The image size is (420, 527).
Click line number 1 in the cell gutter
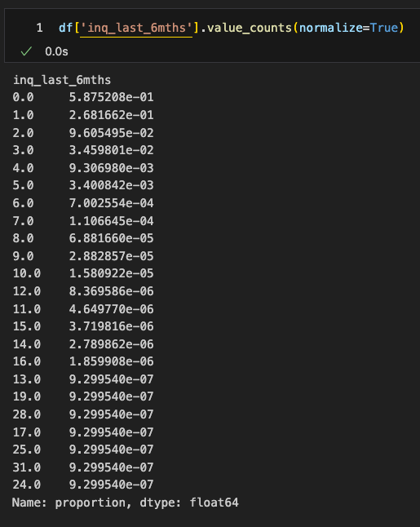pyautogui.click(x=40, y=28)
